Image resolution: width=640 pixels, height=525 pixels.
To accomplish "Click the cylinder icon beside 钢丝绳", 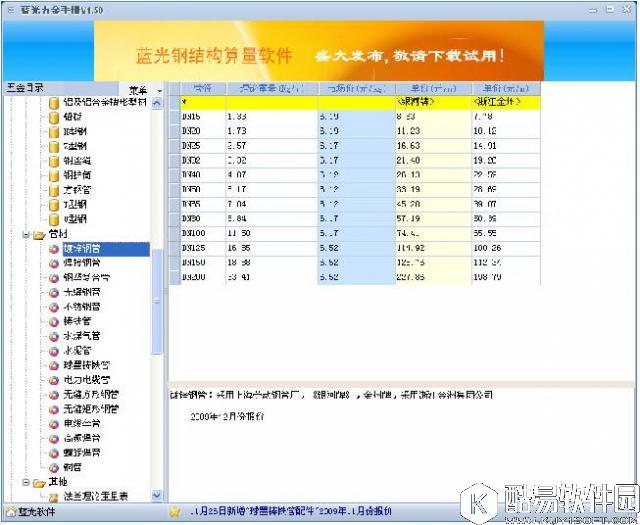I will tap(53, 161).
